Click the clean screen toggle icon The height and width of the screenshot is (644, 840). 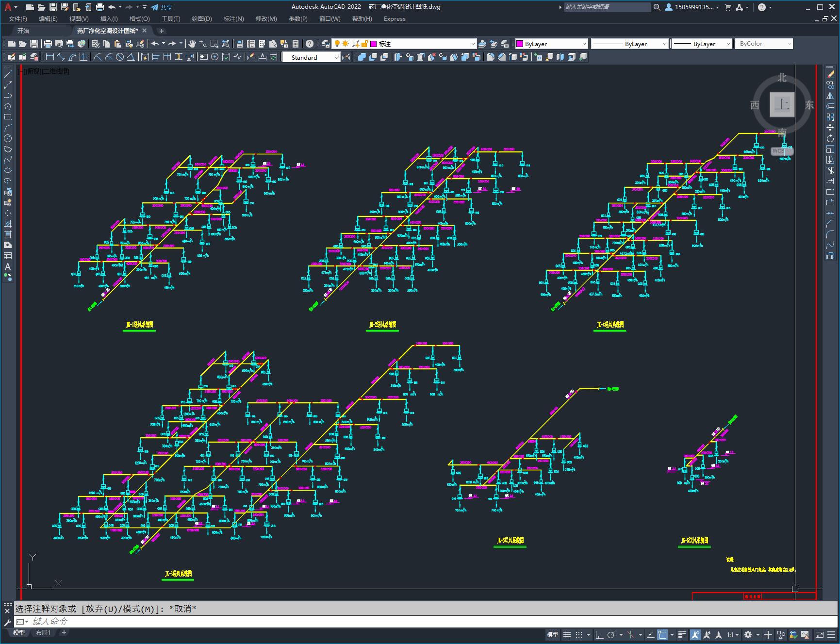coord(819,634)
